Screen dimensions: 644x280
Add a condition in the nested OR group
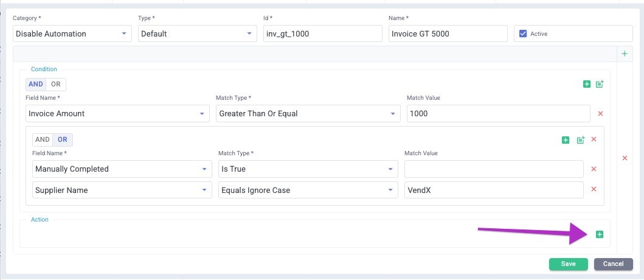[x=565, y=140]
